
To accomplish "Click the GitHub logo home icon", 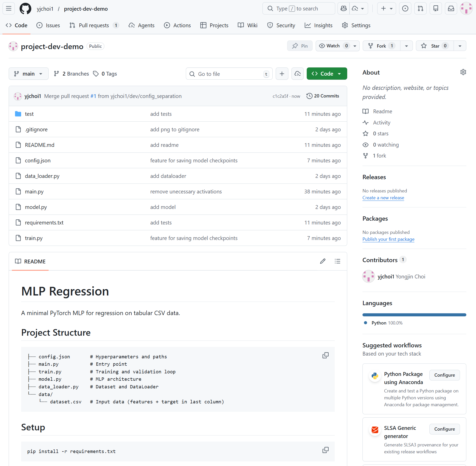I will pyautogui.click(x=25, y=9).
